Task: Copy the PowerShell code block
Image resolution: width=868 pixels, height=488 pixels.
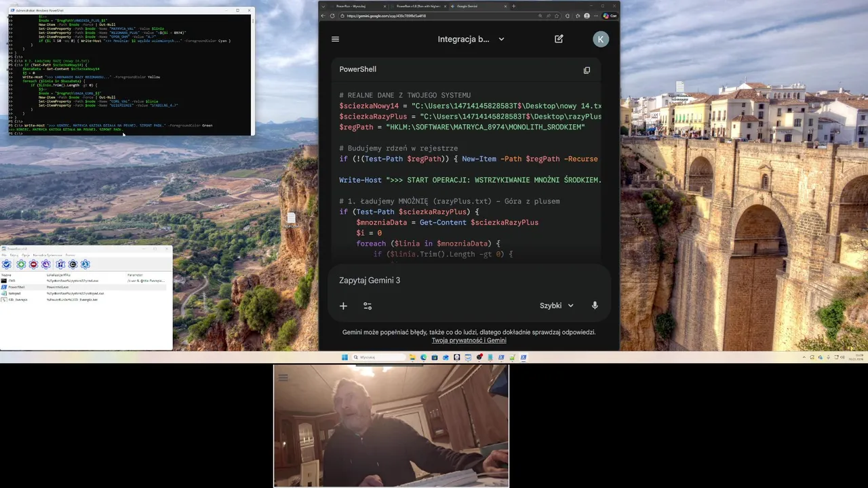Action: click(587, 70)
